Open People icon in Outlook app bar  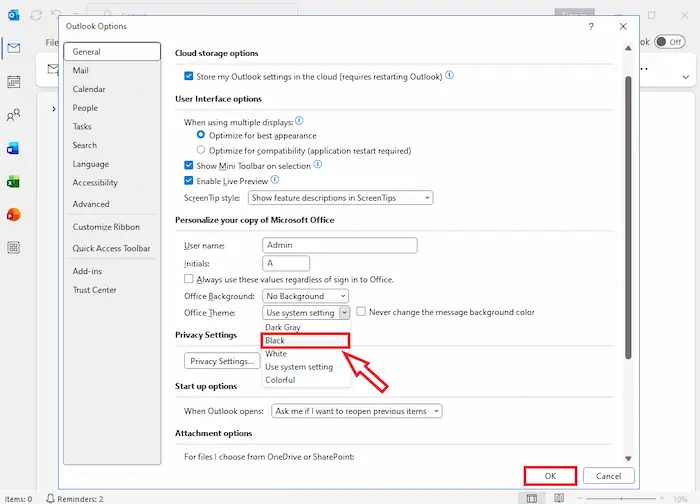[x=14, y=115]
